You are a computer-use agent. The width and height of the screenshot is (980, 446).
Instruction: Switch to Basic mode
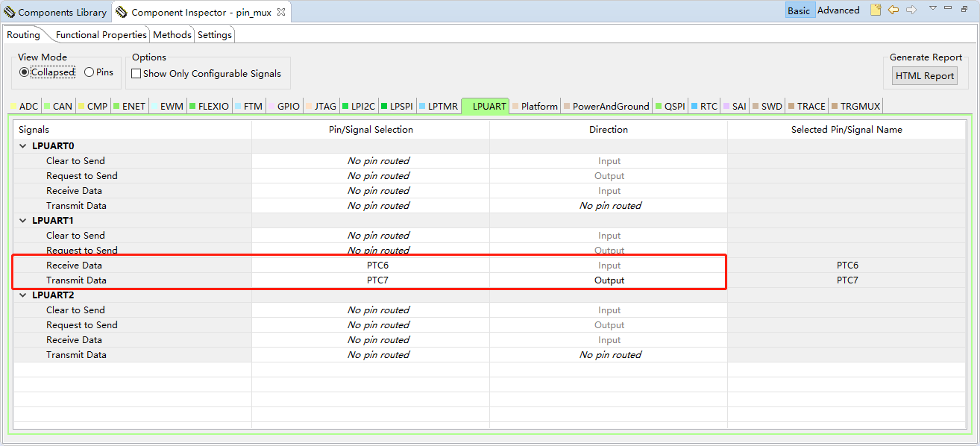[x=799, y=10]
